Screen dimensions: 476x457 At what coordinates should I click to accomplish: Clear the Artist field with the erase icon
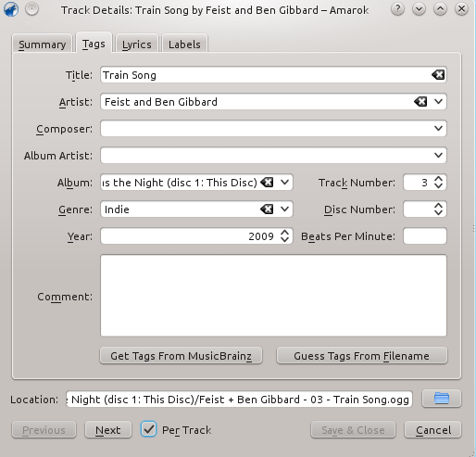click(420, 101)
